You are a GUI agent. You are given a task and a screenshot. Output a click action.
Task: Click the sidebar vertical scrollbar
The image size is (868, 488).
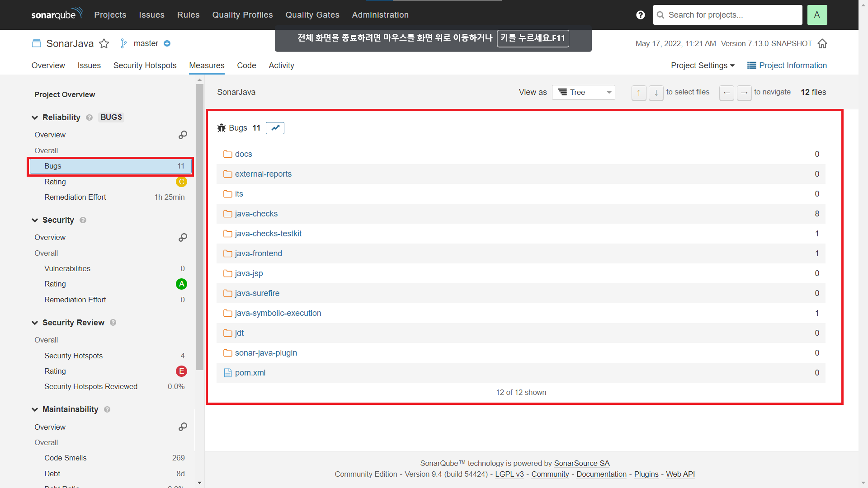pyautogui.click(x=199, y=226)
